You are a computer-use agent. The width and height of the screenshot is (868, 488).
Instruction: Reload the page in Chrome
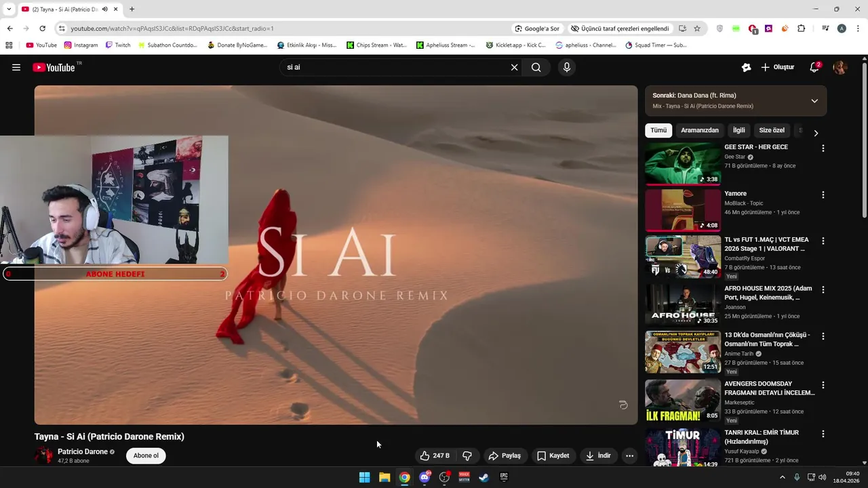42,28
